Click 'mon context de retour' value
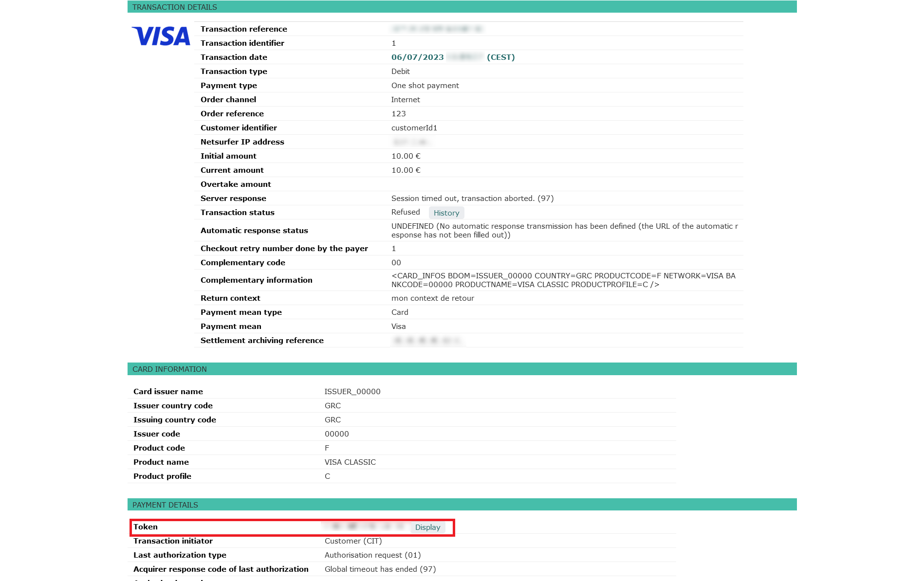924x581 pixels. coord(433,298)
